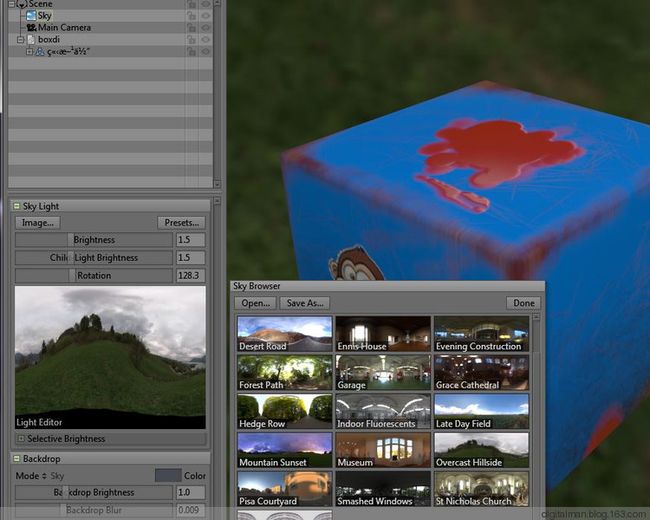Click properties panel scrollbar up arrow
Image resolution: width=650 pixels, height=520 pixels.
(217, 201)
